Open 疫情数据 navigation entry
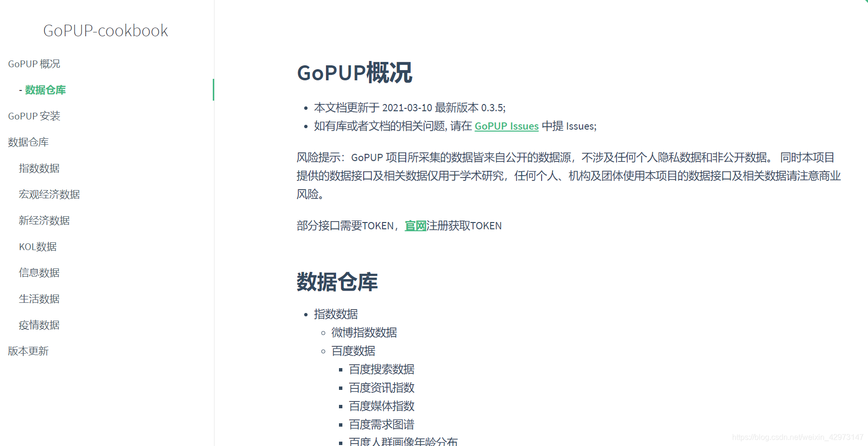 (x=39, y=325)
